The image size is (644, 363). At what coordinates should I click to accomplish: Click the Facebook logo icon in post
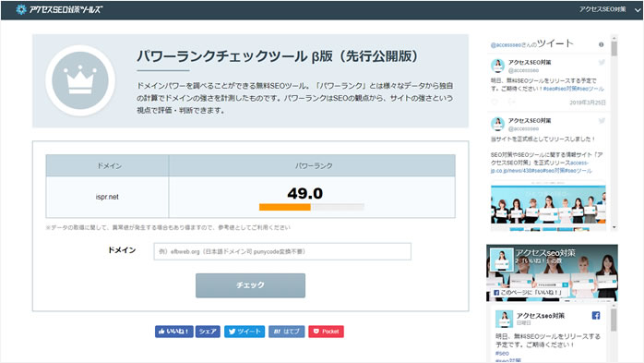point(596,315)
